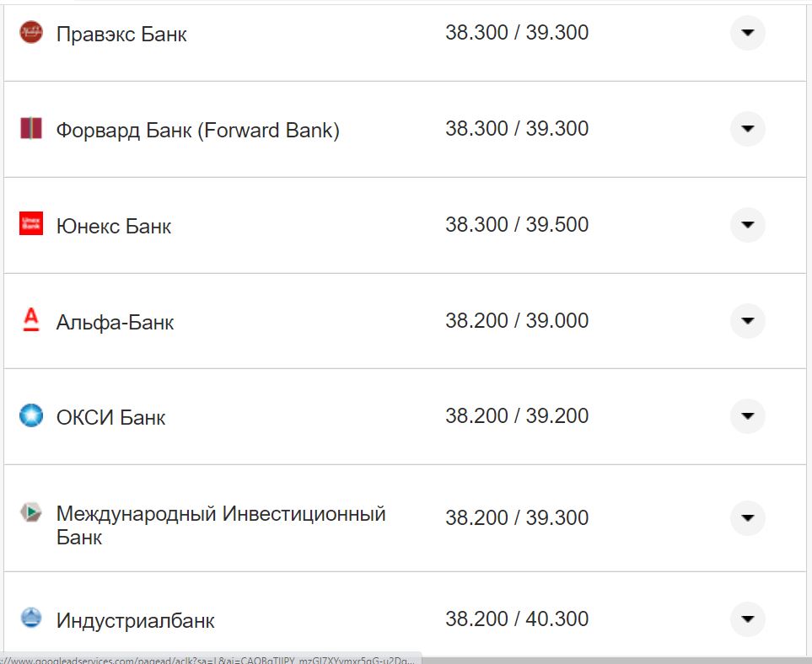Click the blue ОКСИ Банк globe logo
The image size is (812, 664).
30,415
